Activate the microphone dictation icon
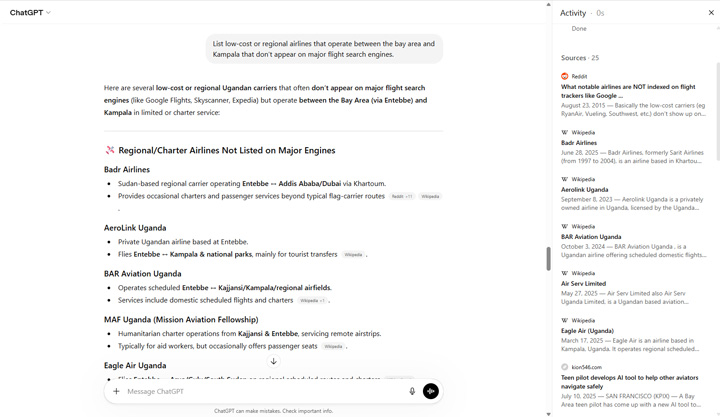 [x=412, y=391]
